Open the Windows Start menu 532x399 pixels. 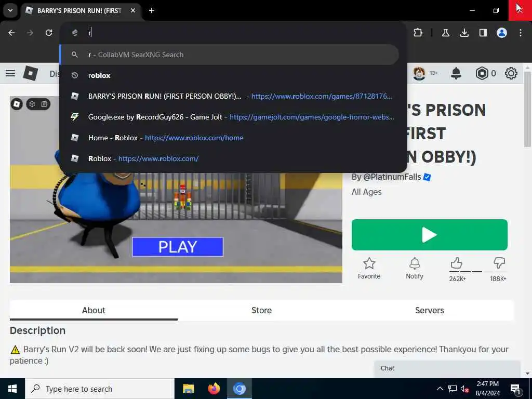click(x=12, y=389)
